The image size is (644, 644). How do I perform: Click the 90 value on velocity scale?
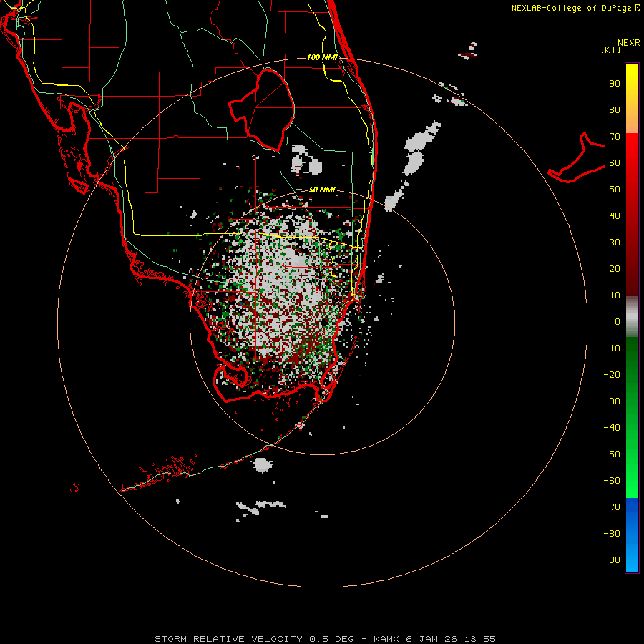(615, 84)
